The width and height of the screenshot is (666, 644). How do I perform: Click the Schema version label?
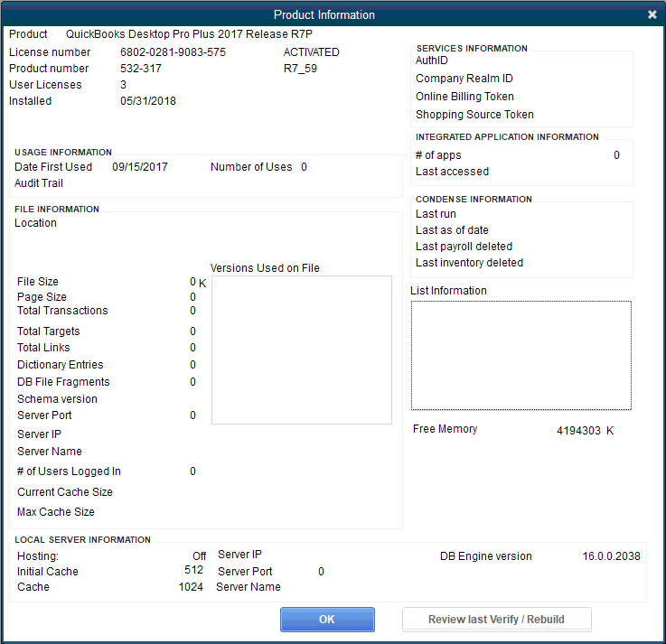click(57, 399)
